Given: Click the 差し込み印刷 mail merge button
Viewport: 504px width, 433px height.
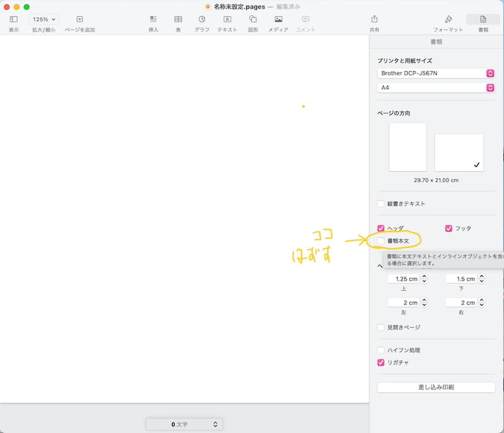Looking at the screenshot, I should point(436,387).
